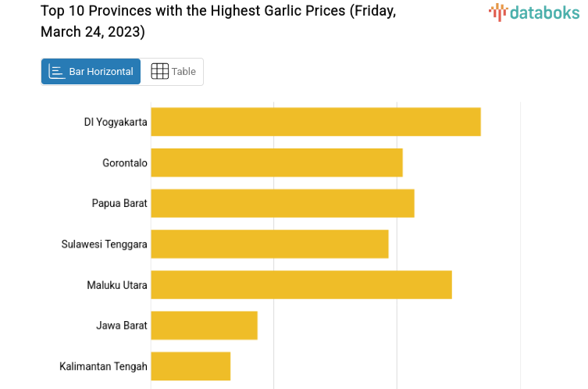Switch to the Table view tab
This screenshot has height=389, width=588.
(173, 72)
